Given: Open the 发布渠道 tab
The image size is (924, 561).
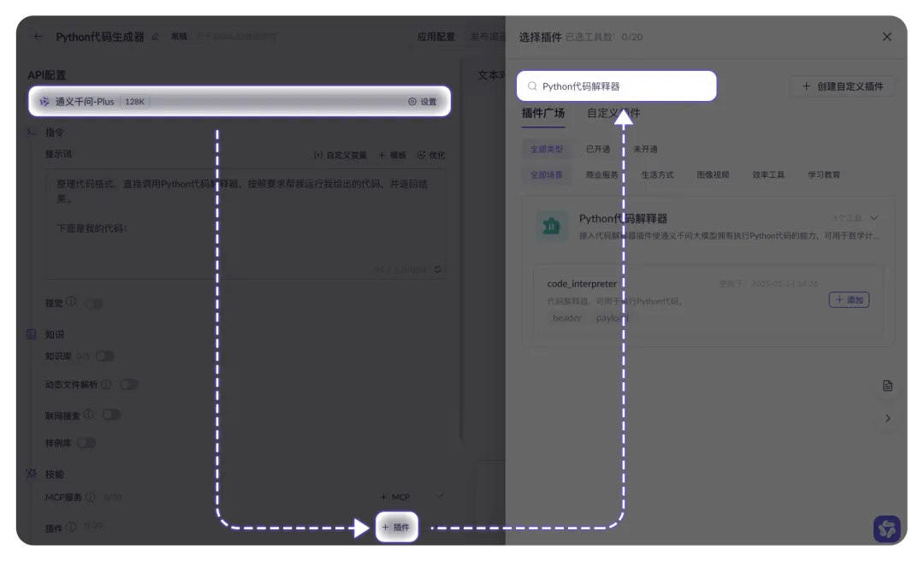Looking at the screenshot, I should click(488, 37).
